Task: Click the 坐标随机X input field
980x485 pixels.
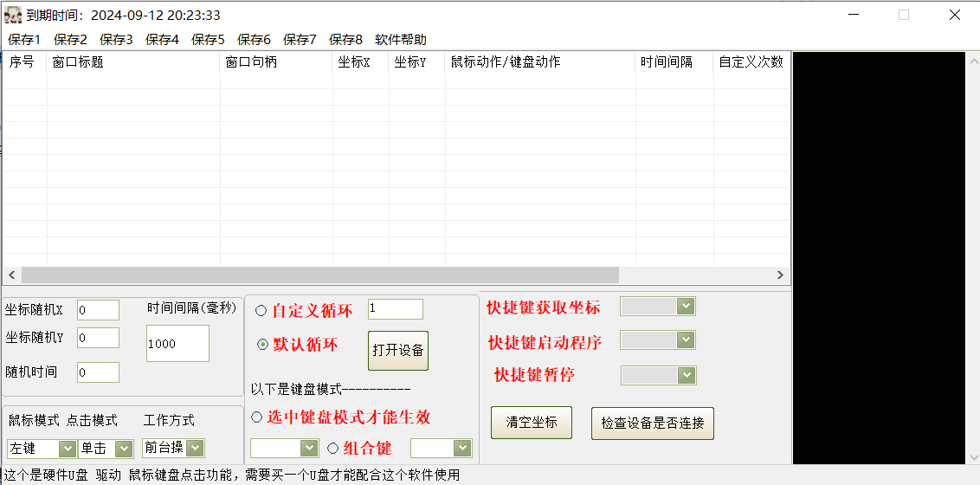Action: tap(98, 310)
